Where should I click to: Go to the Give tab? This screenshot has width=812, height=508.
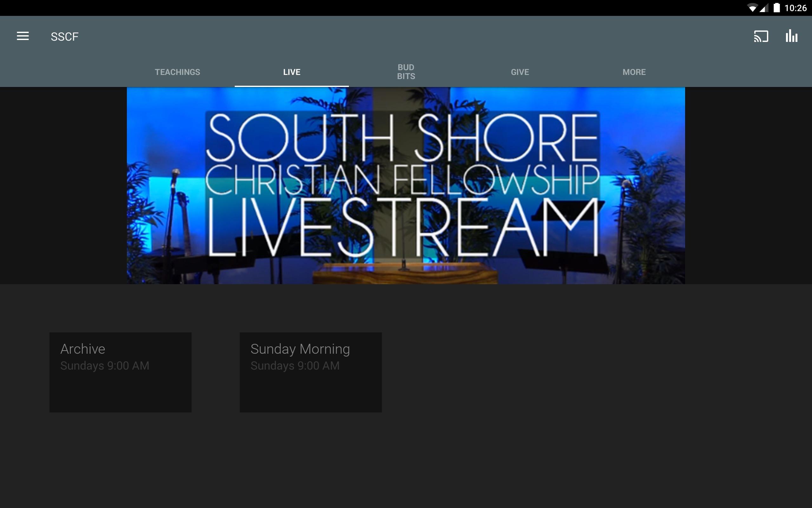(x=520, y=72)
